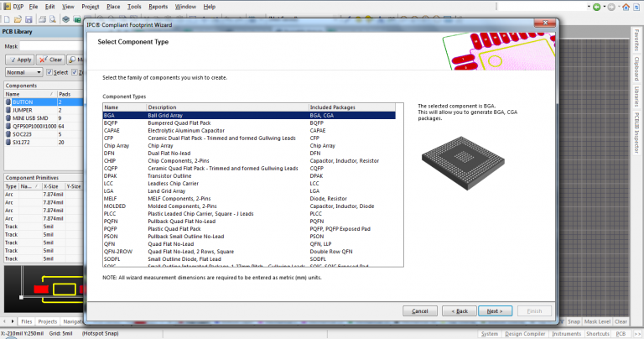The height and width of the screenshot is (339, 644).
Task: Click the Open folder toolbar icon
Action: point(18,19)
